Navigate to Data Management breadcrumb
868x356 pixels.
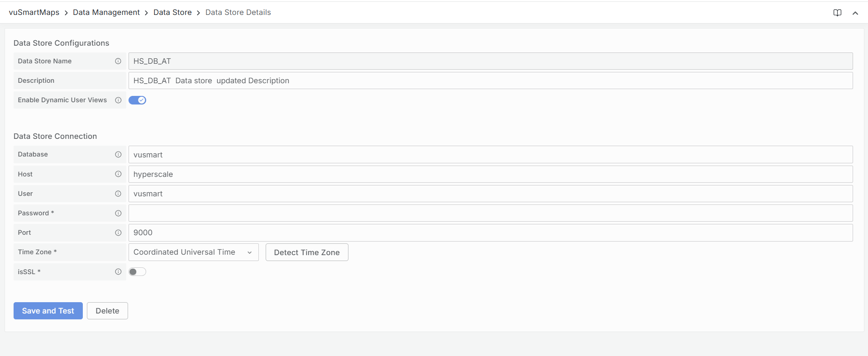[x=106, y=12]
